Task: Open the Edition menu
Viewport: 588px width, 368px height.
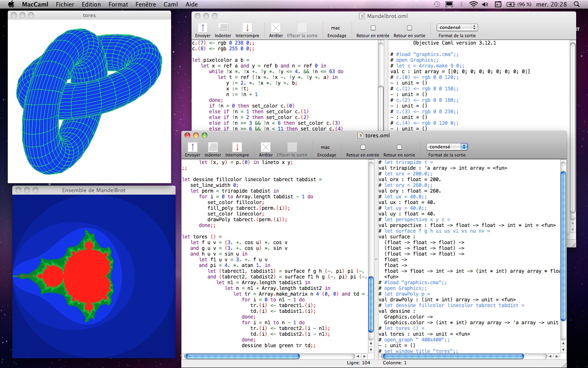Action: pos(91,4)
